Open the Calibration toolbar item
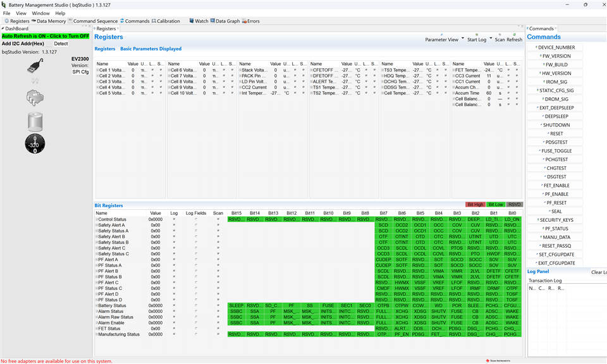 [166, 21]
